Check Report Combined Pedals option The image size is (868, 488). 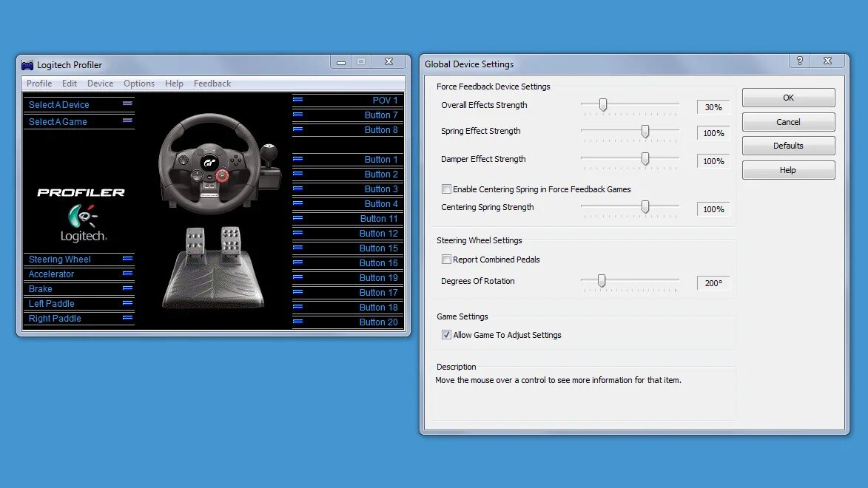coord(446,260)
